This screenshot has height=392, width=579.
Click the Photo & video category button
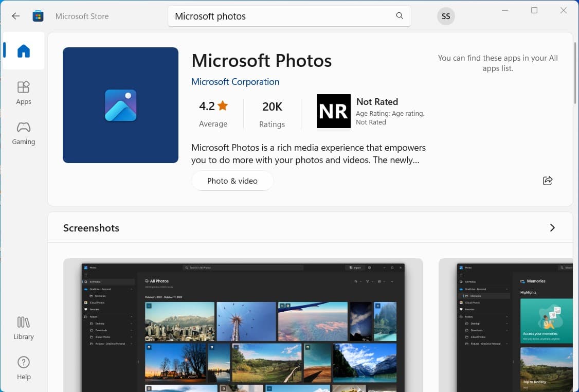click(232, 181)
